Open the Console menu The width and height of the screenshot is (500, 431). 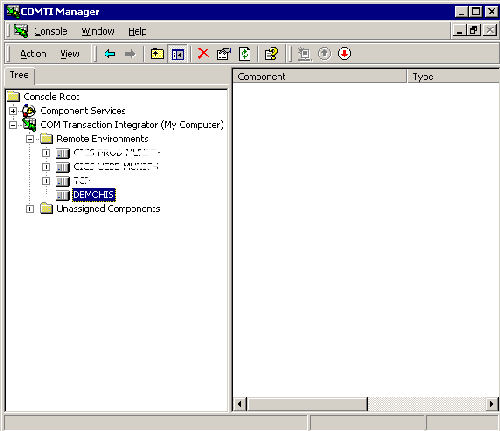coord(51,31)
